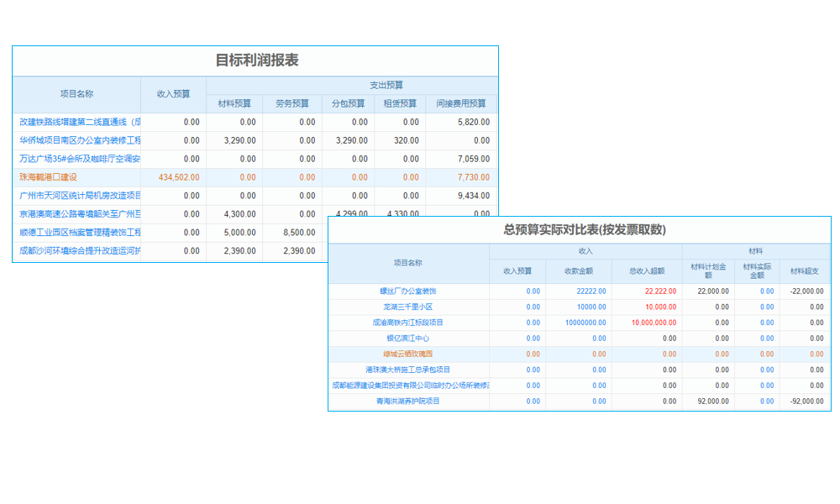Click the blue 22222.00 收款金额 value

591,290
